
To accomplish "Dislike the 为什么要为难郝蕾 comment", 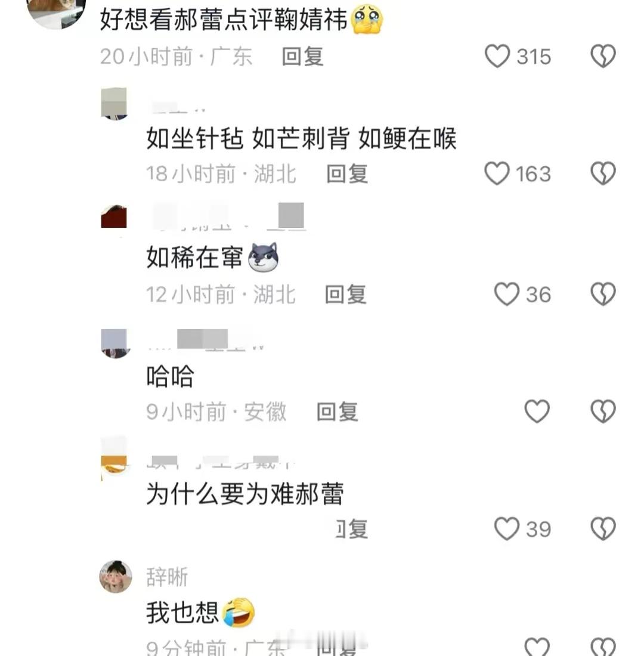I will 603,529.
